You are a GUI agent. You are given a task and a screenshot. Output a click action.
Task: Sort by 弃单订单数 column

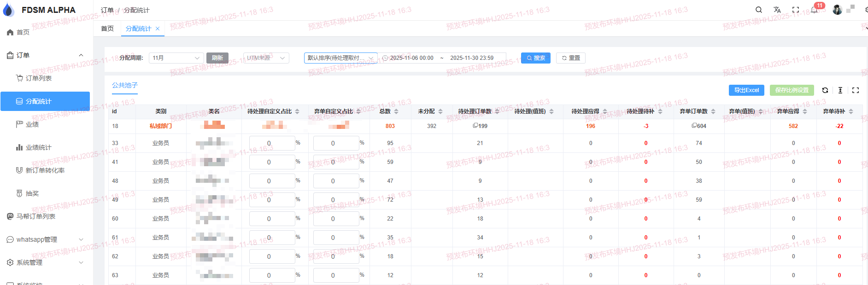pyautogui.click(x=713, y=111)
